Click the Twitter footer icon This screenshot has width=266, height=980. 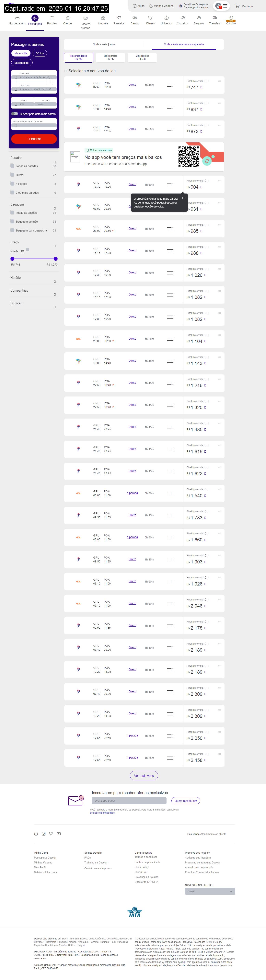point(51,834)
